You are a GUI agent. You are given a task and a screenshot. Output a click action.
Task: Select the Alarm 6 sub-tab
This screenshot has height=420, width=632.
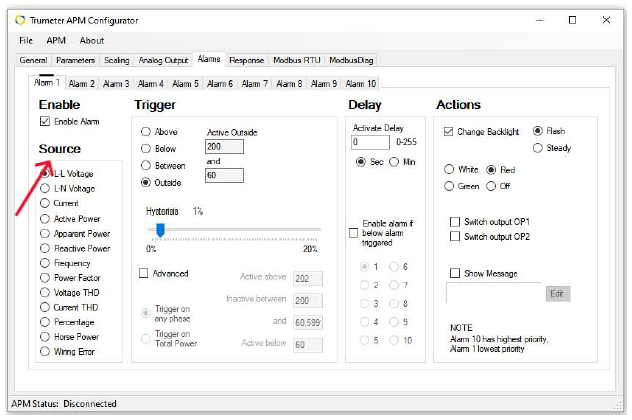220,83
